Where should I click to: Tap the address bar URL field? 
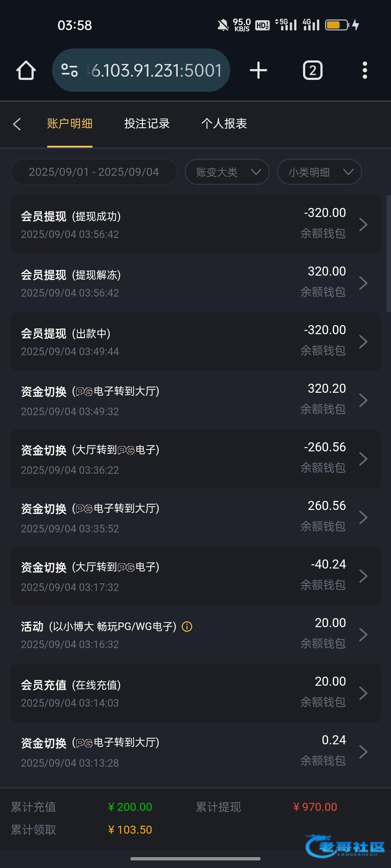point(156,70)
